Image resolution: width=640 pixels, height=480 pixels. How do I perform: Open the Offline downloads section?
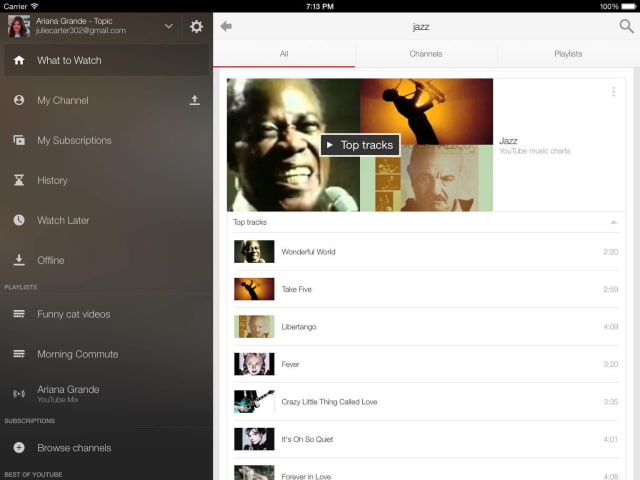tap(50, 260)
